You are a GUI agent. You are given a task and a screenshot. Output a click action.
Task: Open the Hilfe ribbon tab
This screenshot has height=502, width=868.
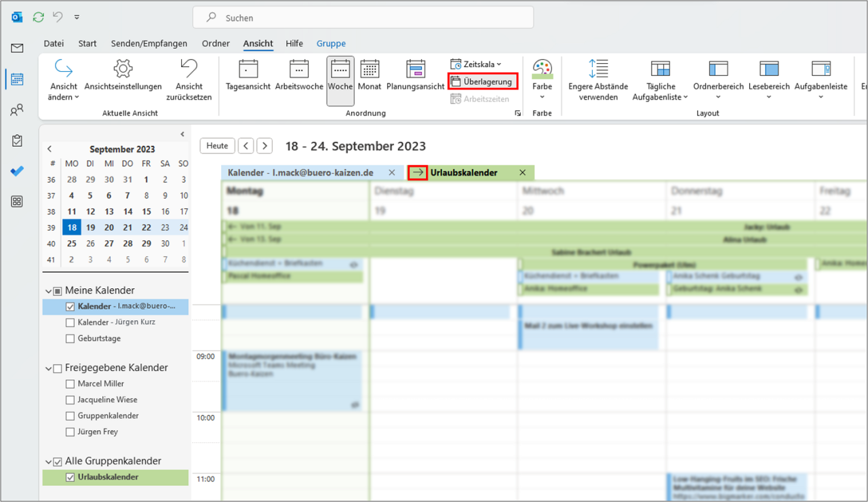[x=294, y=43]
